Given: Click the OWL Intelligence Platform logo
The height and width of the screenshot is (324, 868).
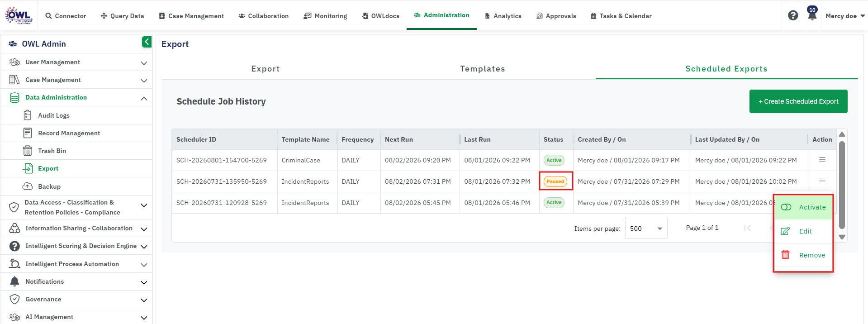Looking at the screenshot, I should pyautogui.click(x=19, y=15).
